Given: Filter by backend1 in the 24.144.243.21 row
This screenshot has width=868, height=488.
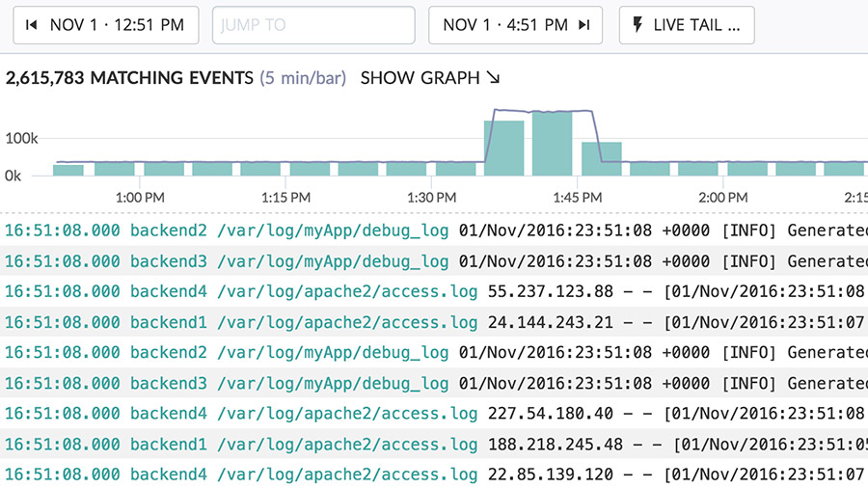Looking at the screenshot, I should (169, 322).
